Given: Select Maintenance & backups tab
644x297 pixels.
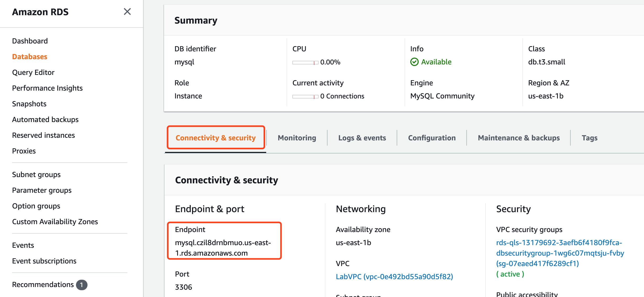Looking at the screenshot, I should (x=519, y=138).
